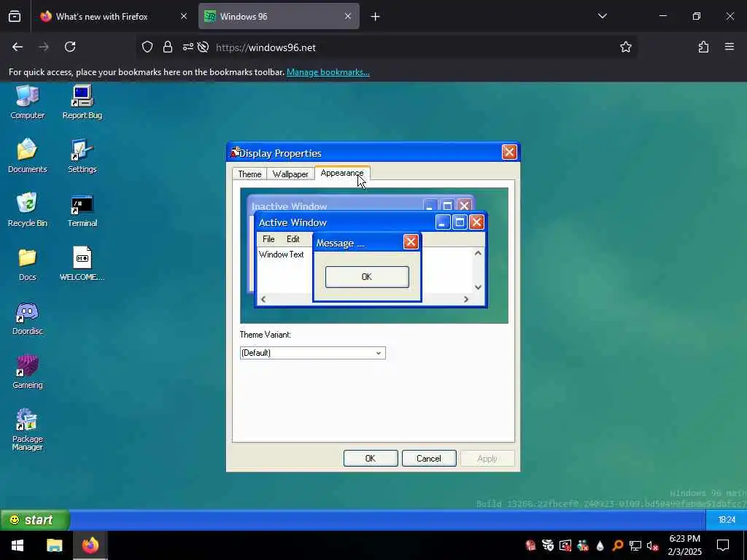Click the tracking protection shield icon
The width and height of the screenshot is (747, 560).
pyautogui.click(x=147, y=47)
